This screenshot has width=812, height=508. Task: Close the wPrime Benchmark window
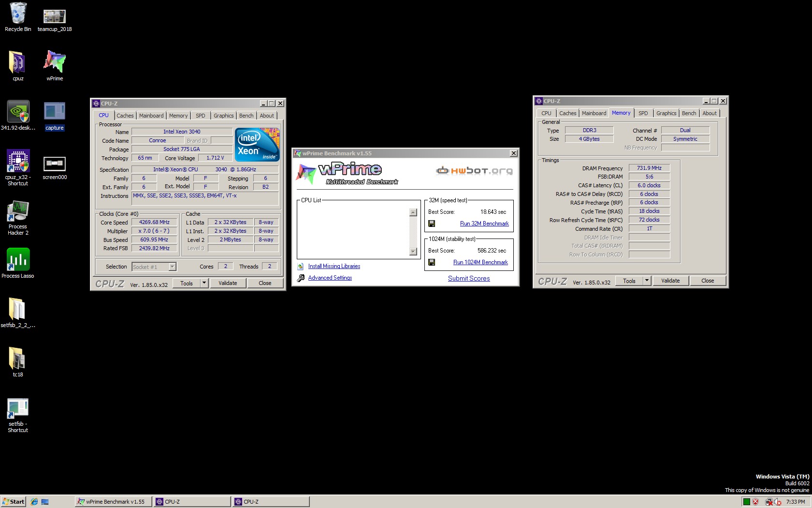pyautogui.click(x=514, y=153)
